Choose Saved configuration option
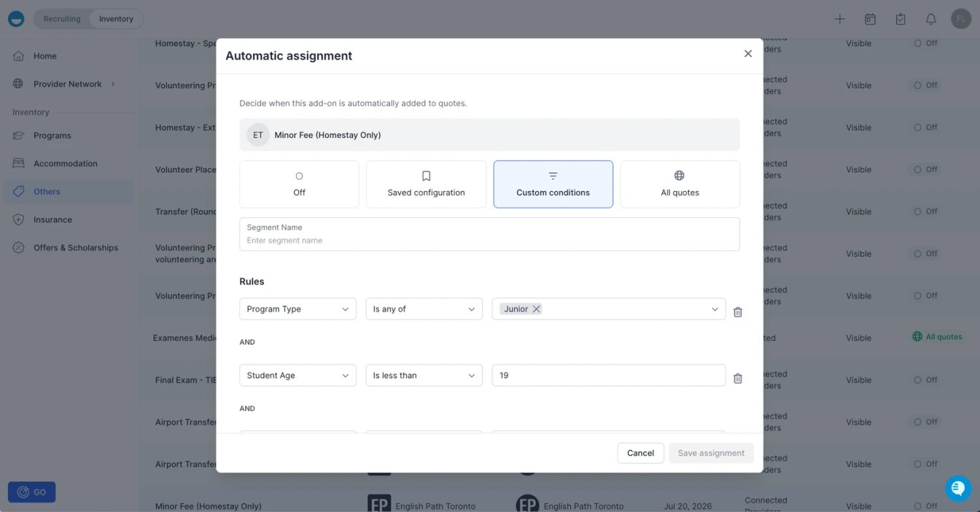 click(426, 185)
